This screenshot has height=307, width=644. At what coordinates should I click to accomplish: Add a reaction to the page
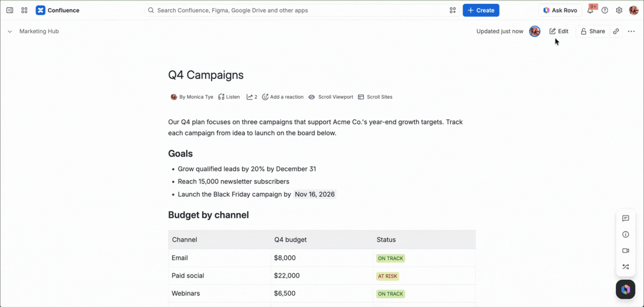tap(283, 97)
